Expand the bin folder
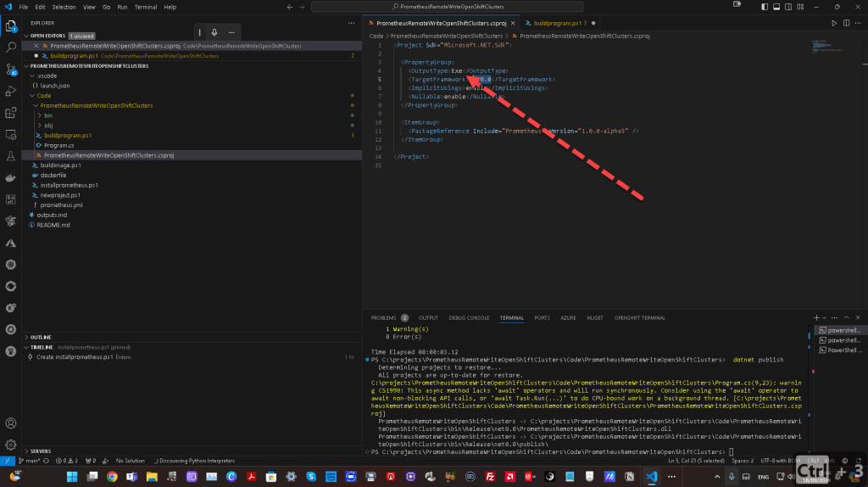 (39, 115)
